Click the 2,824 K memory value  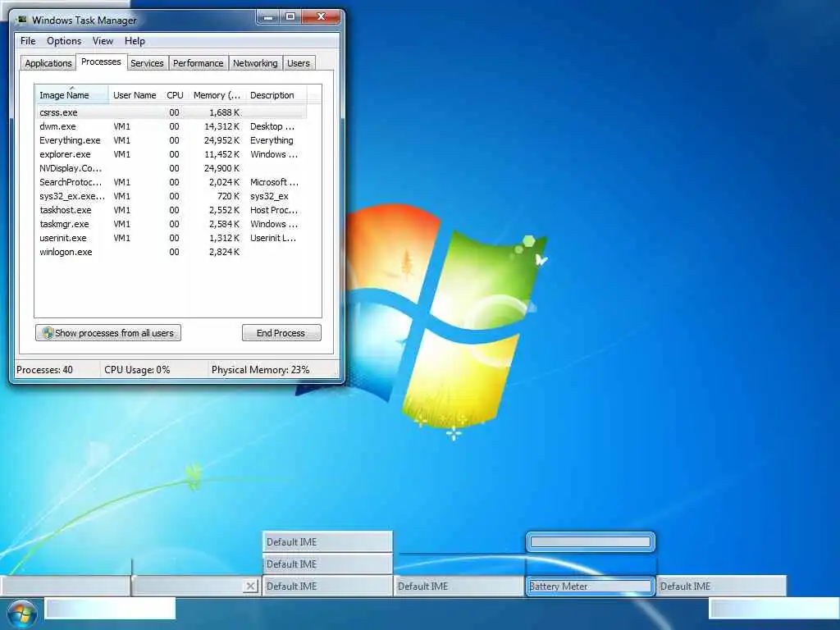pyautogui.click(x=225, y=252)
